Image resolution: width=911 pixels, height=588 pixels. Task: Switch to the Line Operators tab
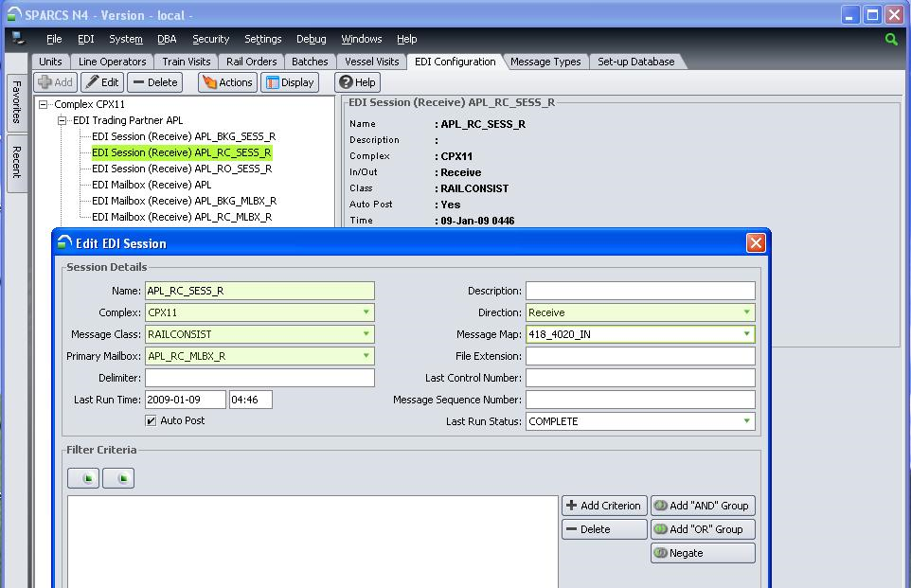coord(112,62)
